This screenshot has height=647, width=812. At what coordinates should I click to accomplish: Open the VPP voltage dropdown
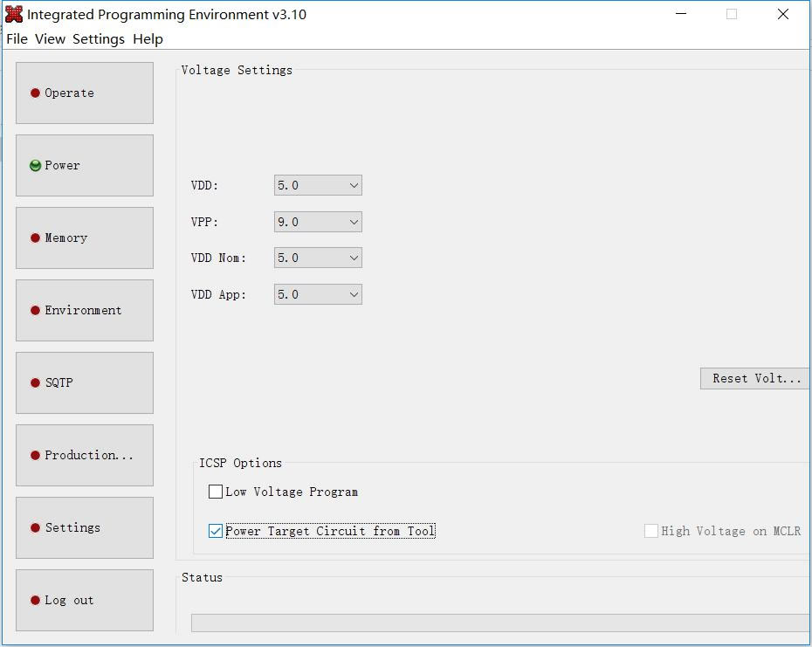318,222
